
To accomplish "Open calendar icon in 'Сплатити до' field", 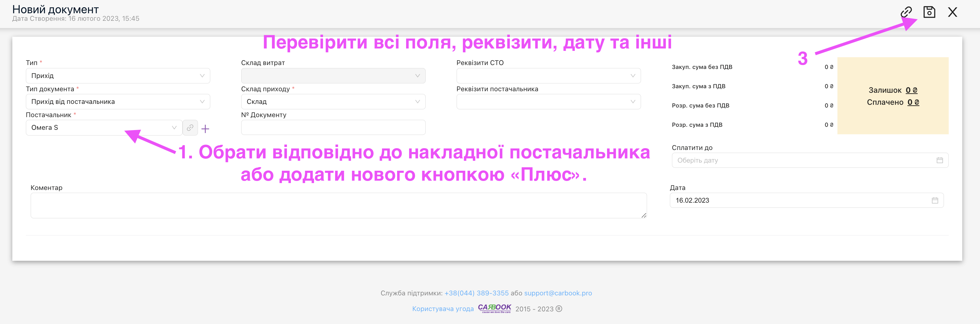I will (x=939, y=160).
